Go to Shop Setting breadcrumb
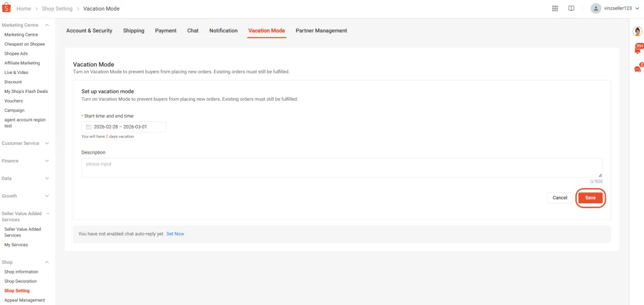644x305 pixels. click(x=57, y=8)
